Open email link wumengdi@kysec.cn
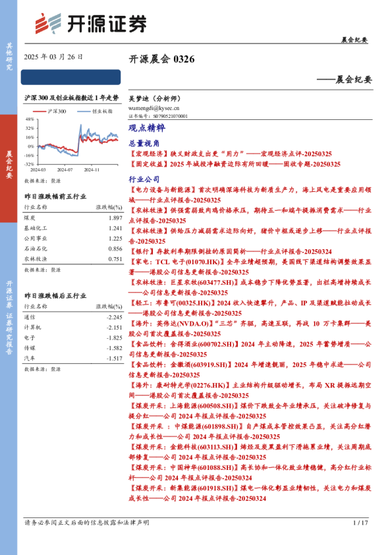The height and width of the screenshot is (555, 392). (154, 108)
